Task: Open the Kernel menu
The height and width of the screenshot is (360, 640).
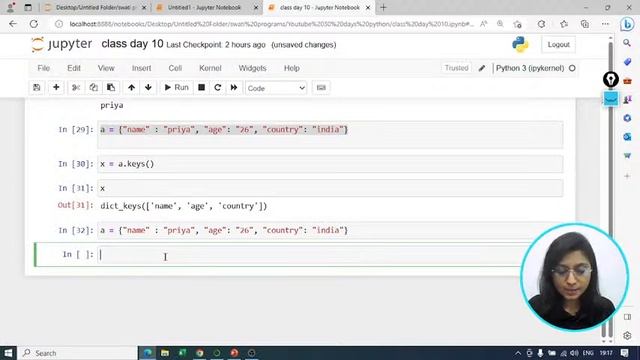Action: pos(210,68)
